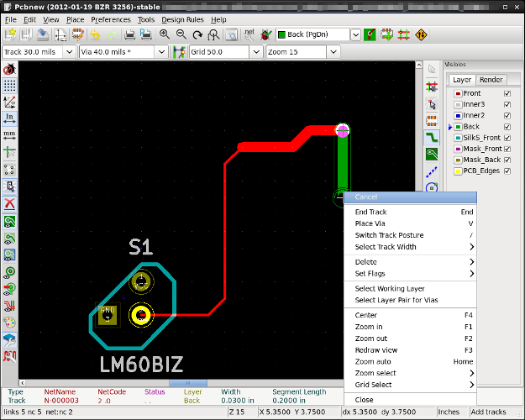
Task: Open the Design Rules menu
Action: pyautogui.click(x=182, y=20)
